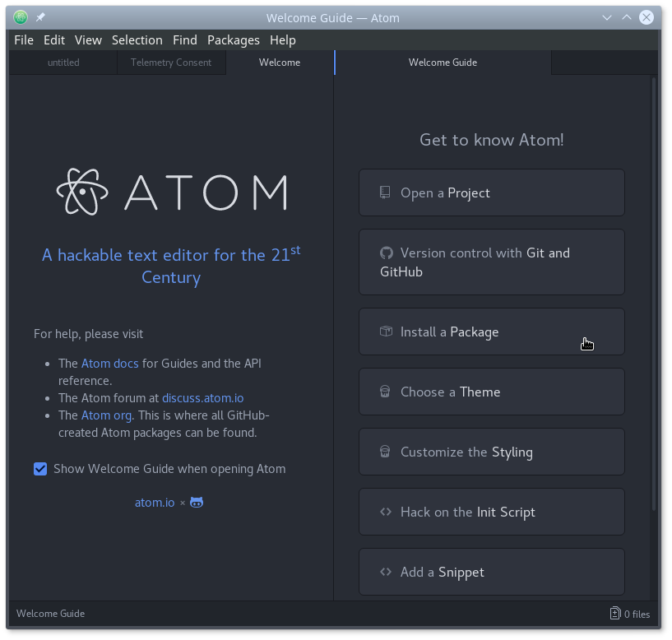The width and height of the screenshot is (672, 640).
Task: Click the green app icon in the title bar
Action: coord(21,17)
